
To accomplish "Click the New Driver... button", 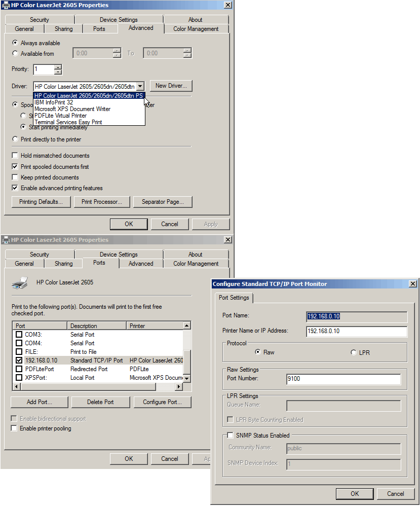I will point(171,86).
